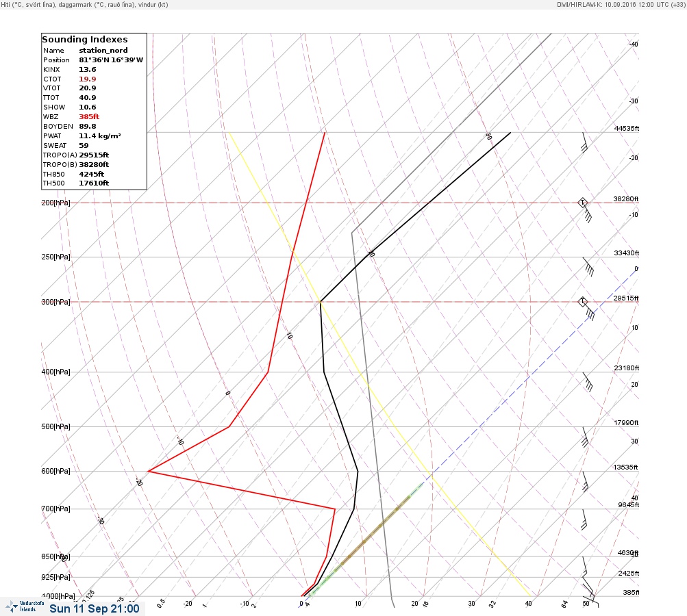This screenshot has height=616, width=687.
Task: Click the '9645ft' altitude label
Action: [x=629, y=505]
